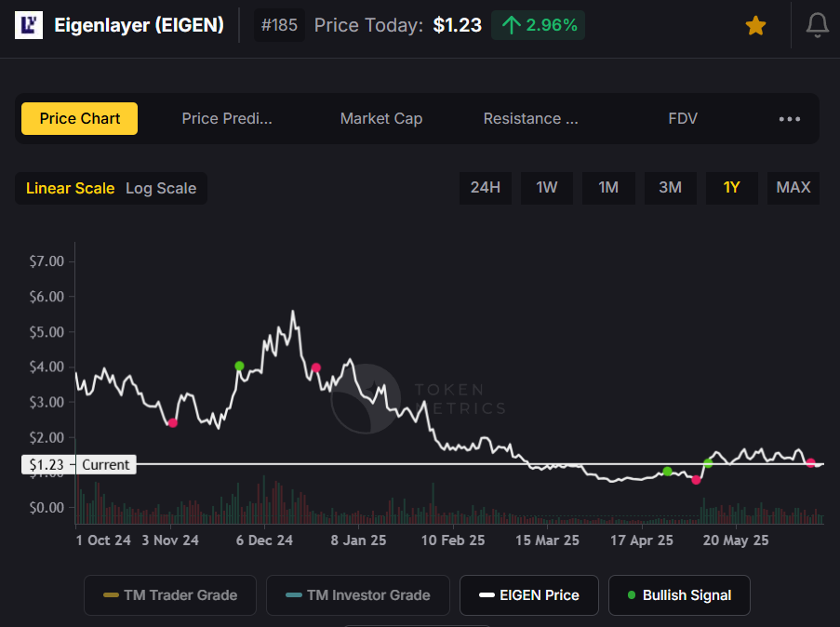Set chart range to 1M
The image size is (840, 627).
click(x=608, y=188)
